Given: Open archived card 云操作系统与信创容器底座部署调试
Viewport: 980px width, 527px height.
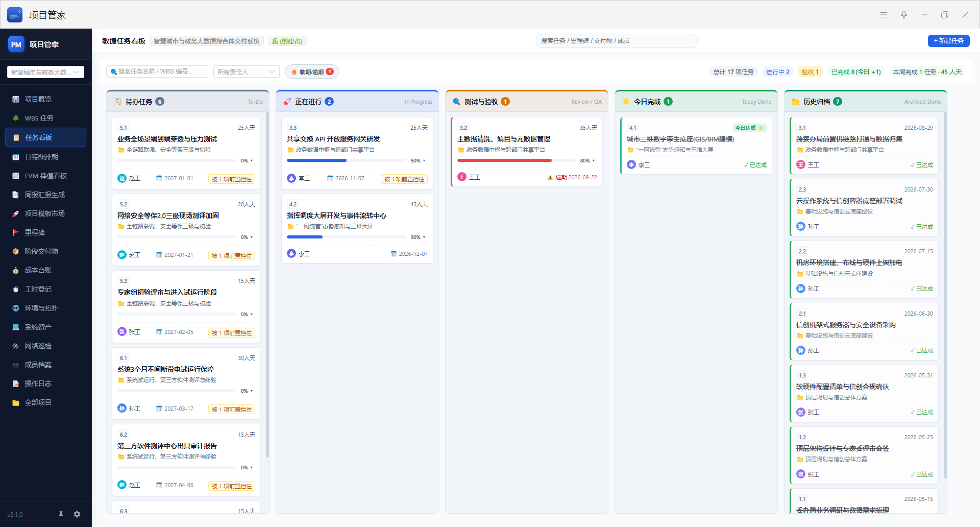Looking at the screenshot, I should tap(864, 208).
